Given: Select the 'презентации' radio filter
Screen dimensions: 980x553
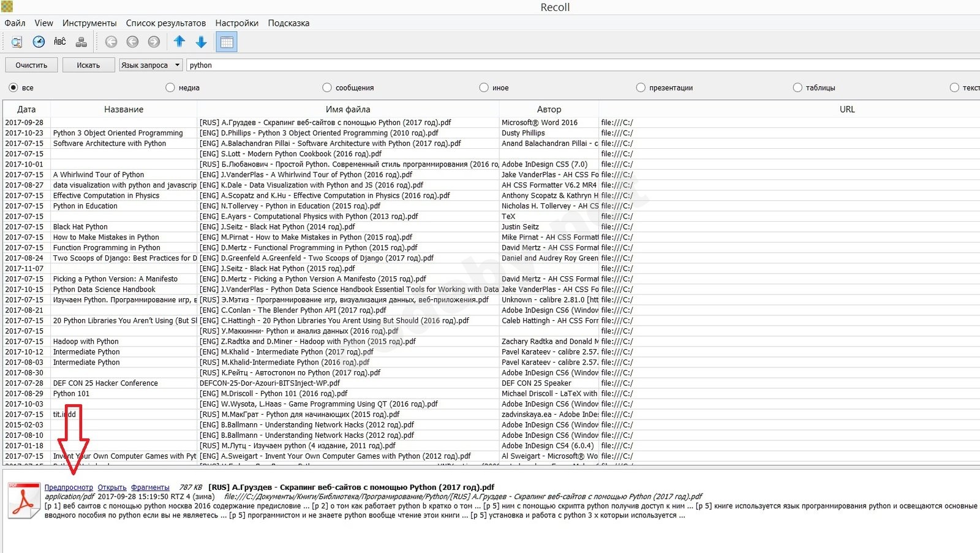Looking at the screenshot, I should 641,88.
